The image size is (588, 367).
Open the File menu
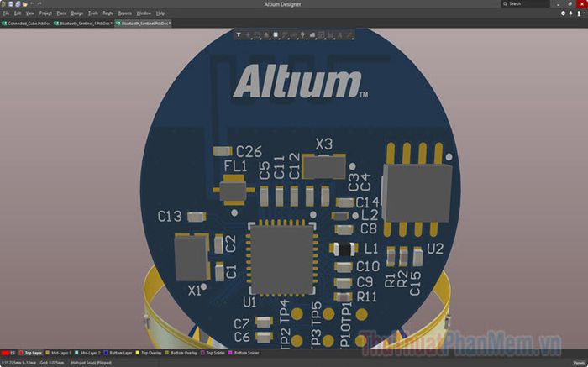coord(6,13)
